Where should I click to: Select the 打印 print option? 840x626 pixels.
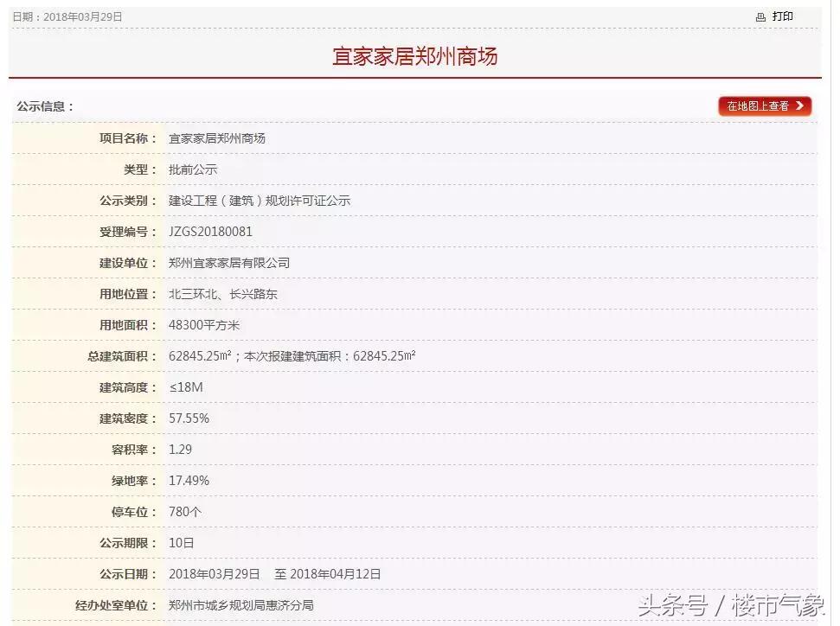coord(781,16)
